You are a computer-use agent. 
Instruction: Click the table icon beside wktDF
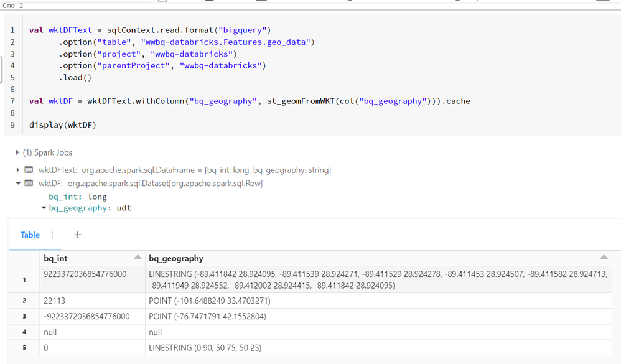[x=29, y=184]
